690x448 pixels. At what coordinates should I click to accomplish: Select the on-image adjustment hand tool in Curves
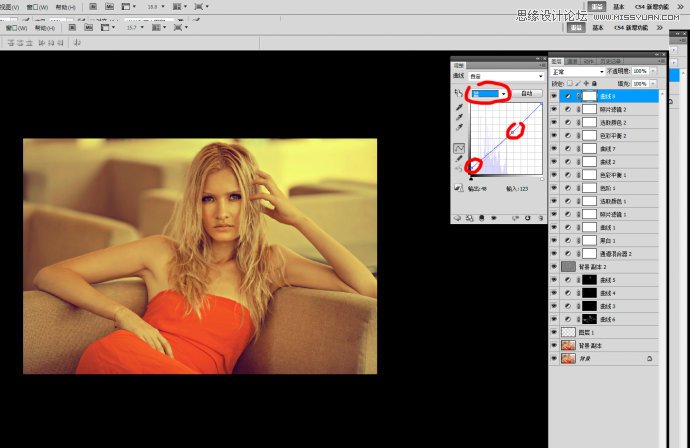(459, 93)
